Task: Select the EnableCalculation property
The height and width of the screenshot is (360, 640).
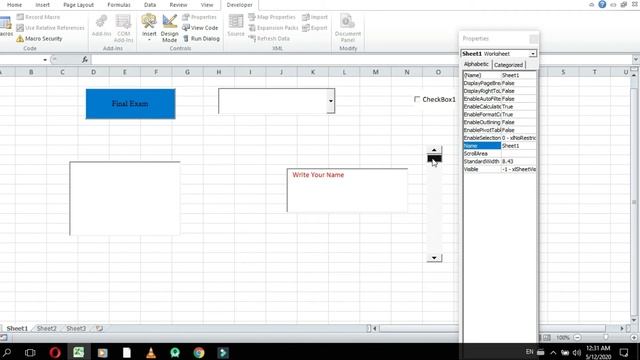Action: click(x=500, y=107)
